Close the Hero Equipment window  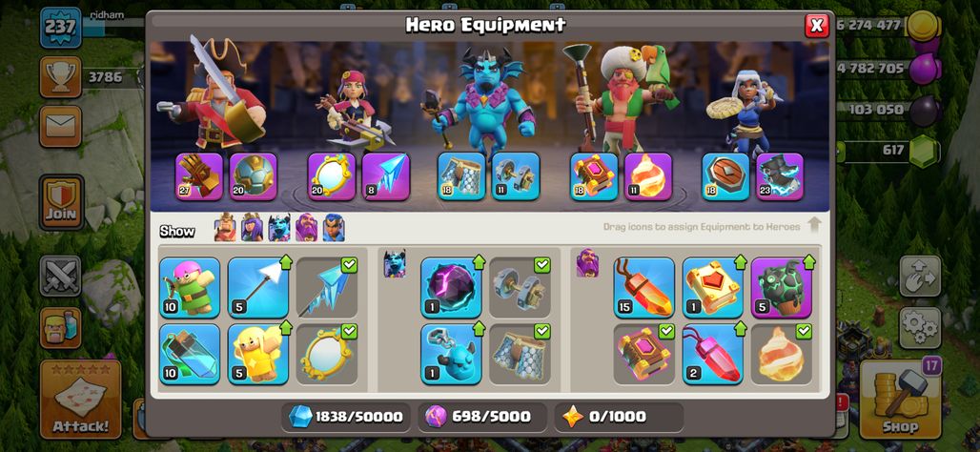click(x=816, y=26)
